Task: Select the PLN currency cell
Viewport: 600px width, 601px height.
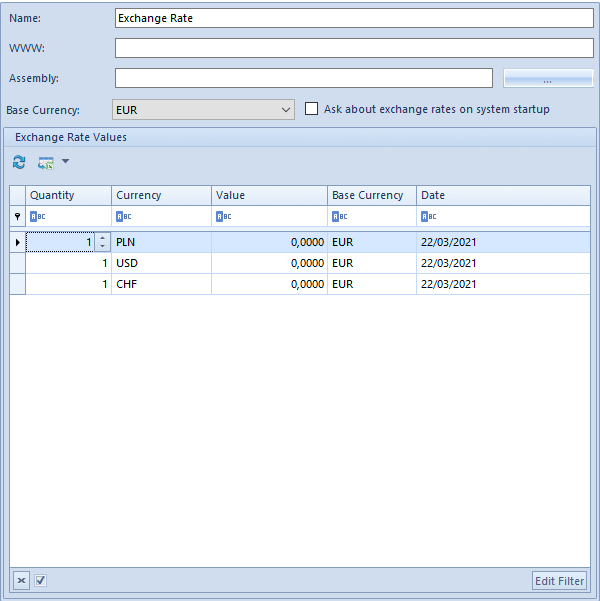Action: [x=161, y=242]
